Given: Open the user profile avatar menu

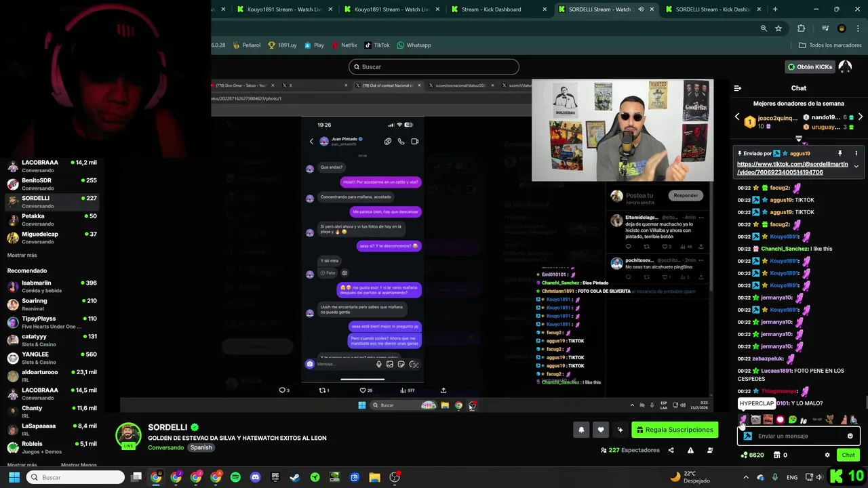Looking at the screenshot, I should (845, 66).
